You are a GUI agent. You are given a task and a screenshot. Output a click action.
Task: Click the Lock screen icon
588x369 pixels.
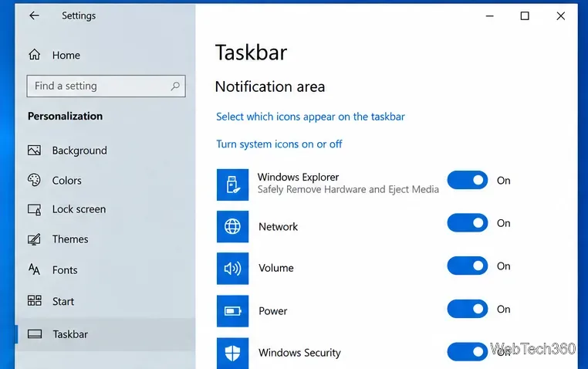click(x=34, y=209)
